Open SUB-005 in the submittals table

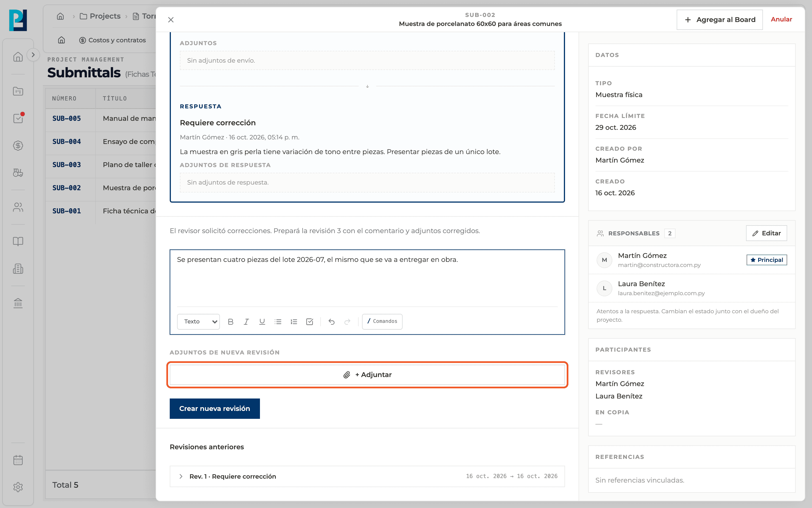point(67,118)
